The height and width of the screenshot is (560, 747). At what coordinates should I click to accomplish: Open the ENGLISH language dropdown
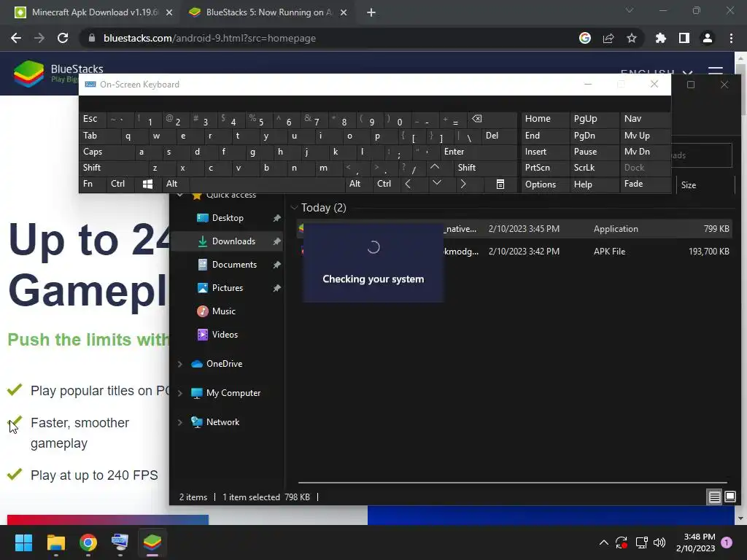coord(656,74)
